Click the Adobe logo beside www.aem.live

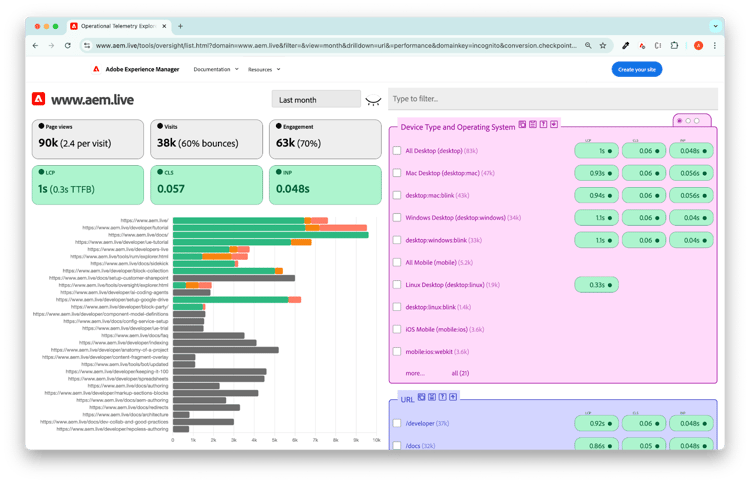[38, 99]
